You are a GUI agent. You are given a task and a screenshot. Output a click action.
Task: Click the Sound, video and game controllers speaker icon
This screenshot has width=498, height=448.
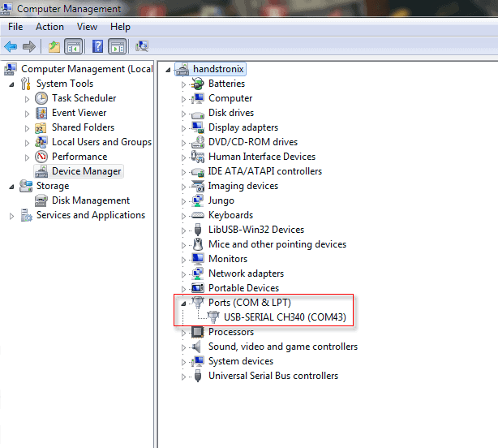197,347
